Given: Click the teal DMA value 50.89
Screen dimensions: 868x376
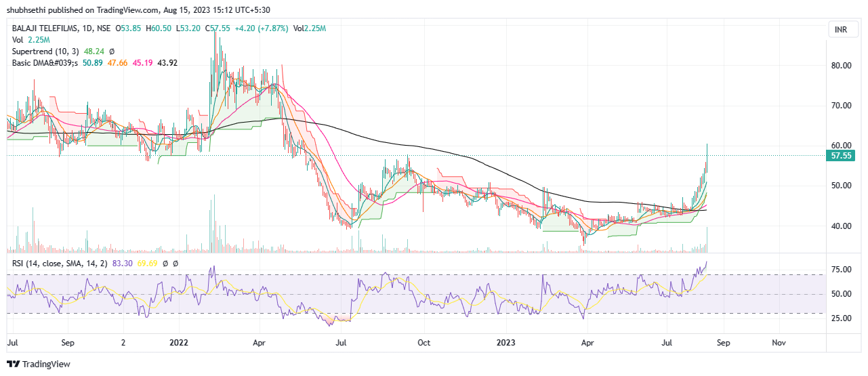Looking at the screenshot, I should click(x=92, y=62).
